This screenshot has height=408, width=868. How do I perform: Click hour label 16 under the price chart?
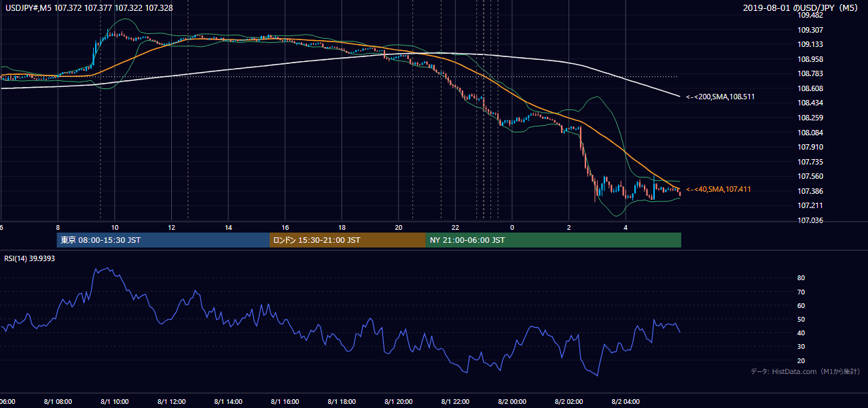285,227
